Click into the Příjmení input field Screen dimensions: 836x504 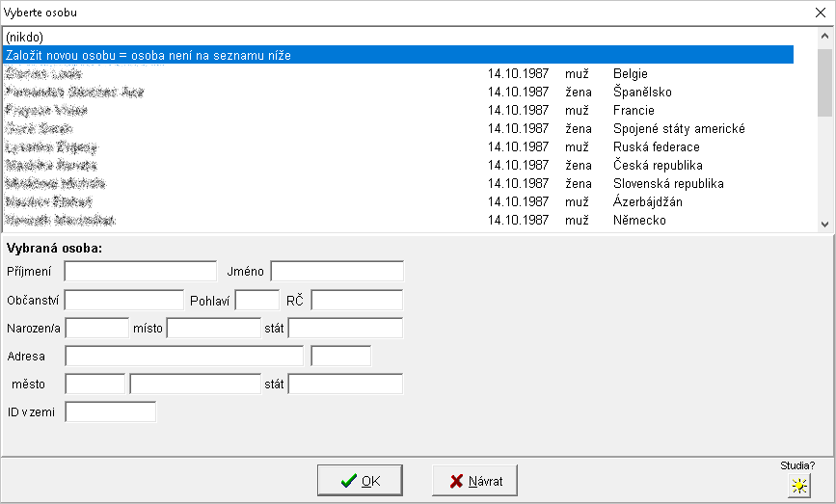[x=141, y=271]
